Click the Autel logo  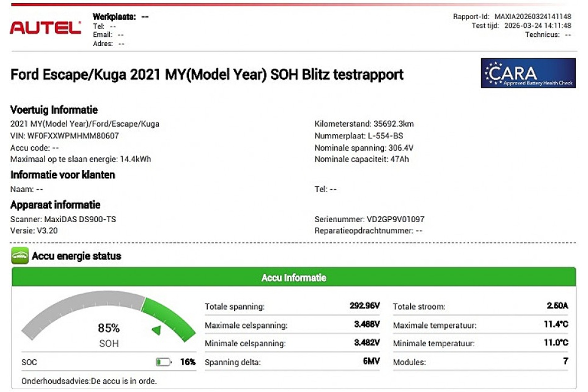pyautogui.click(x=45, y=28)
